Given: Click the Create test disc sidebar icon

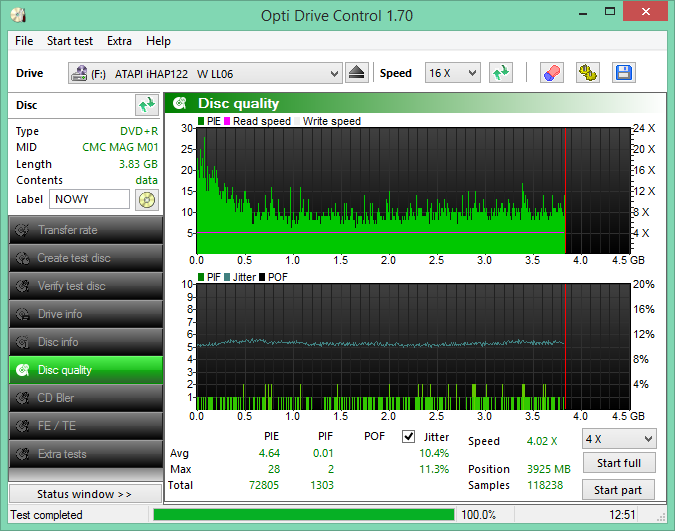Looking at the screenshot, I should coord(22,258).
